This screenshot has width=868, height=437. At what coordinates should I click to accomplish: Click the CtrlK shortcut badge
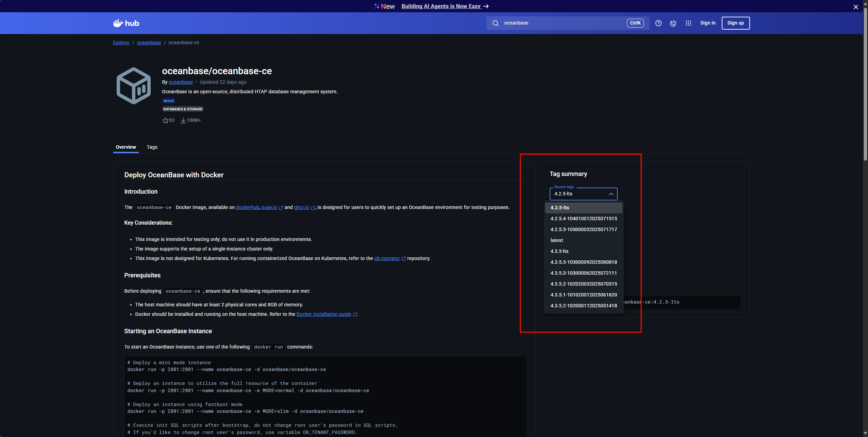click(x=635, y=23)
